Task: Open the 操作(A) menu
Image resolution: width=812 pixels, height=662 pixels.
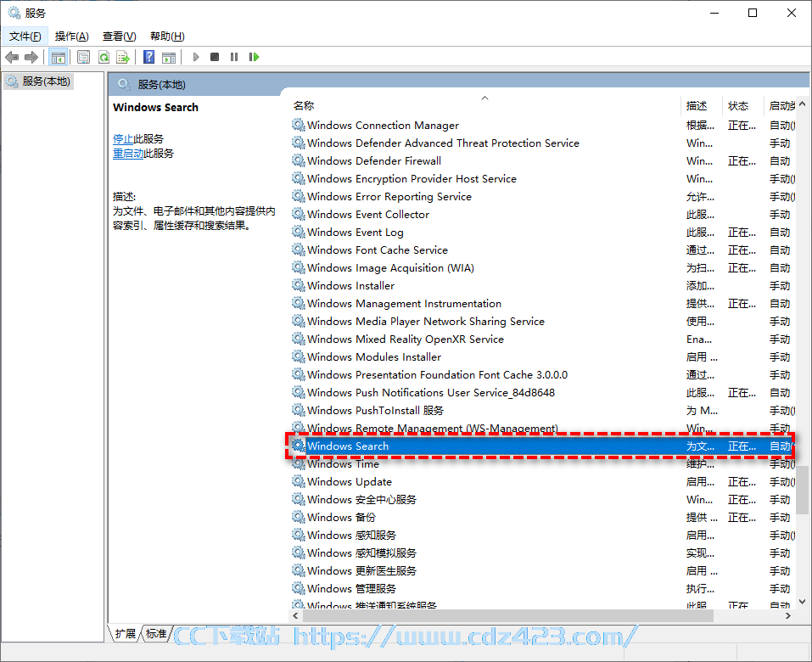Action: click(72, 36)
